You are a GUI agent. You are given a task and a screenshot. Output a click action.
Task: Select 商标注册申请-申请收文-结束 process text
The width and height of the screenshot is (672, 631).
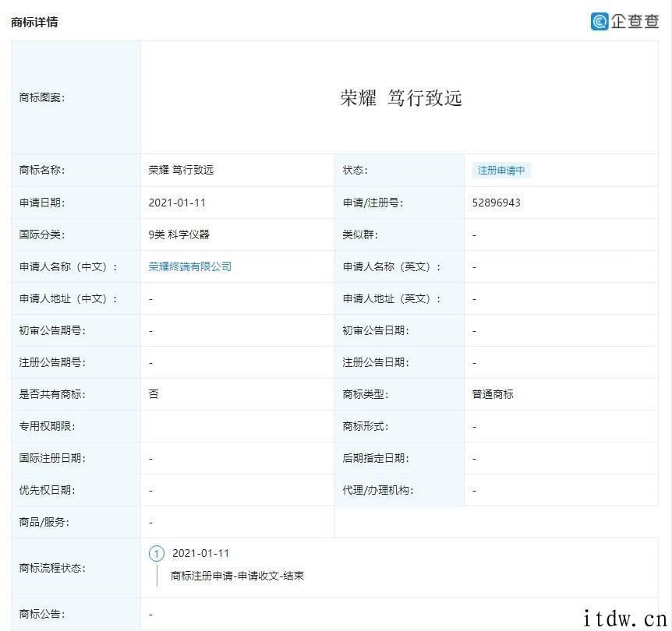click(x=238, y=576)
